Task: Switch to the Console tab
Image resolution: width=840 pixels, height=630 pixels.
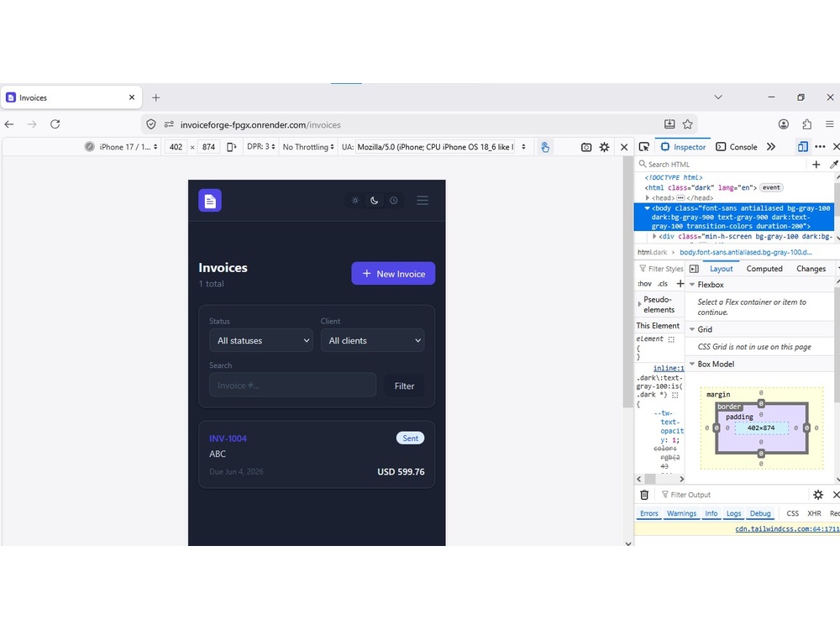Action: [738, 147]
